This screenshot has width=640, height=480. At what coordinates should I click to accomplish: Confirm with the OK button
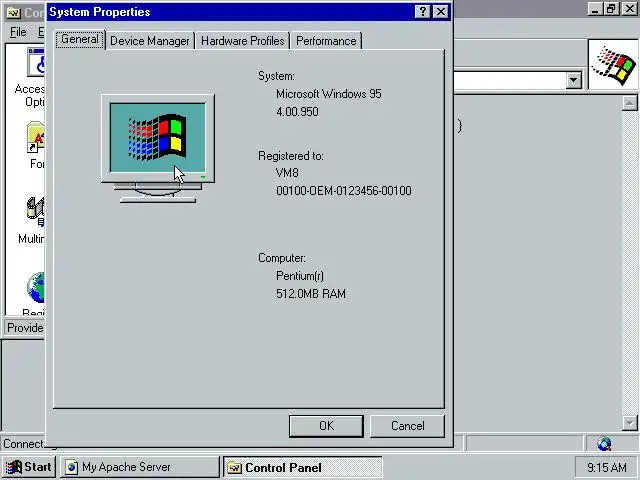[326, 426]
